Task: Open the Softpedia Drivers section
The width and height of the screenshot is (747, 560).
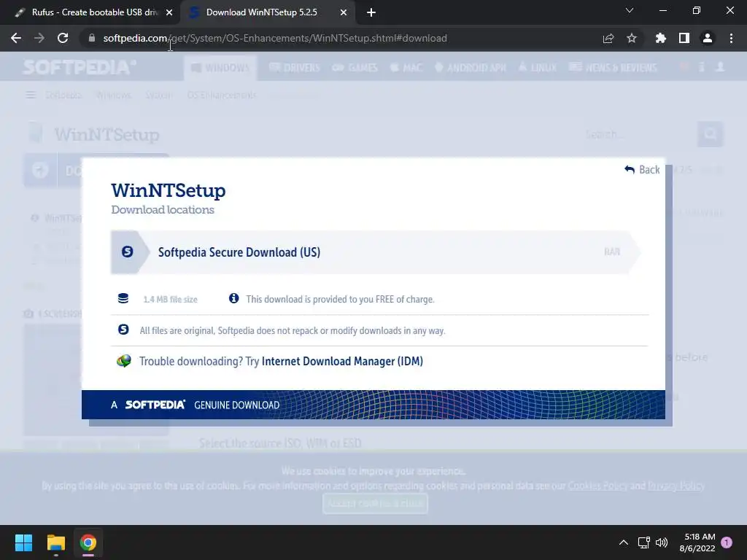Action: point(295,68)
